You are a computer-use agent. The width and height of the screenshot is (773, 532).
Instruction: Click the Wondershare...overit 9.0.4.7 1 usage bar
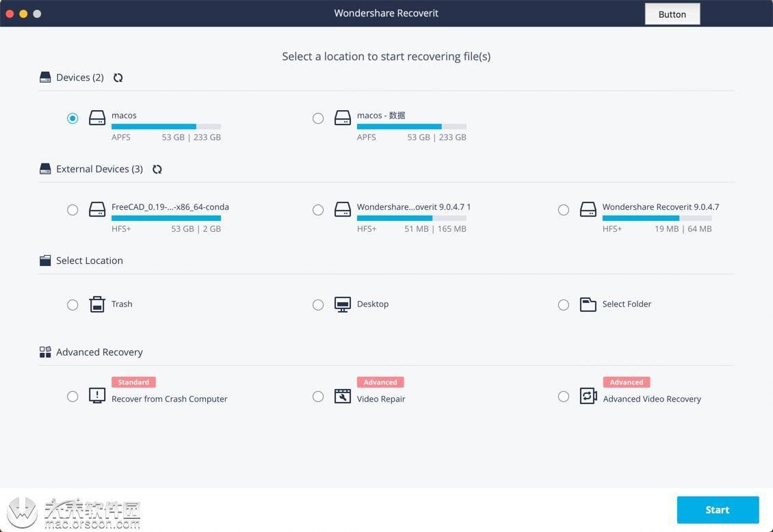(412, 218)
